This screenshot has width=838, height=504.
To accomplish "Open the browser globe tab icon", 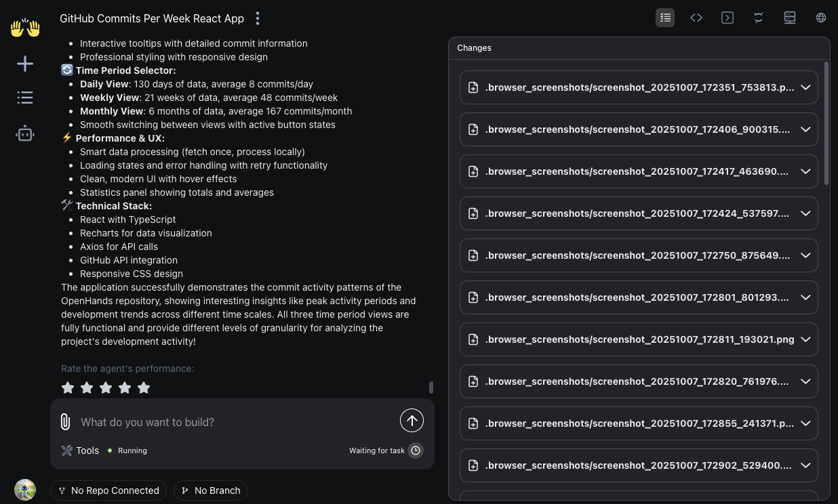I will click(821, 18).
